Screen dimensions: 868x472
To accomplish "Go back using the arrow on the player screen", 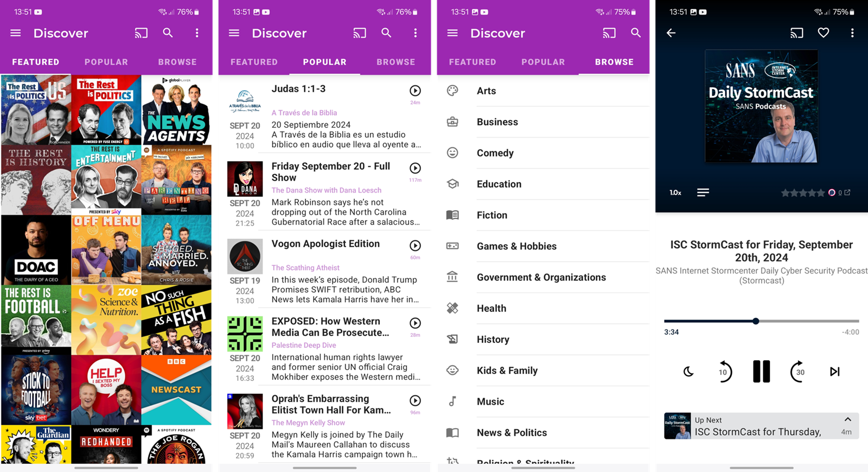I will [x=671, y=33].
